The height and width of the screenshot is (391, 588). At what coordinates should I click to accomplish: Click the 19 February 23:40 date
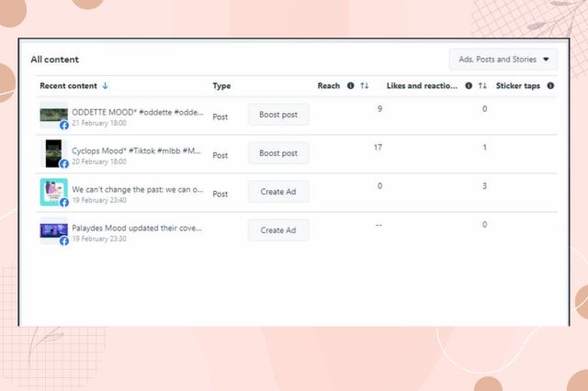click(x=99, y=200)
